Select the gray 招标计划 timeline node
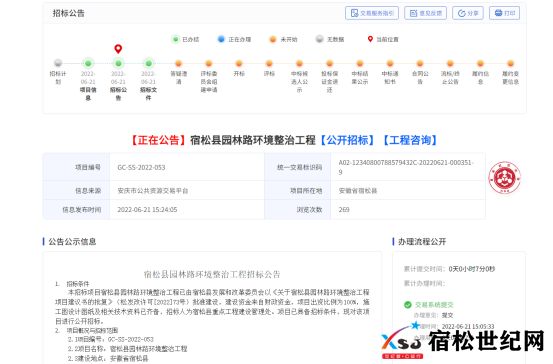553x364 pixels. pyautogui.click(x=58, y=63)
